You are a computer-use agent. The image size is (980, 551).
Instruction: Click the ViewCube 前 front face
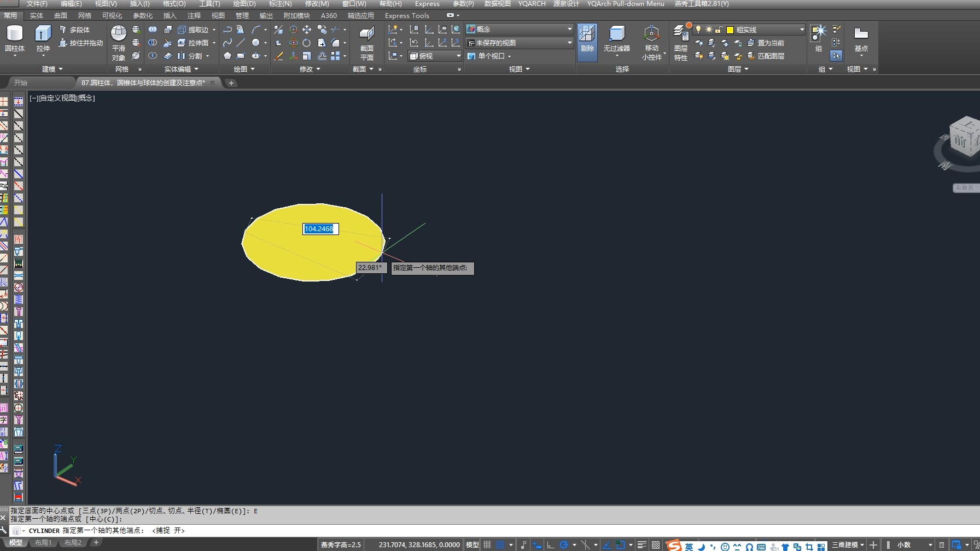click(x=960, y=141)
